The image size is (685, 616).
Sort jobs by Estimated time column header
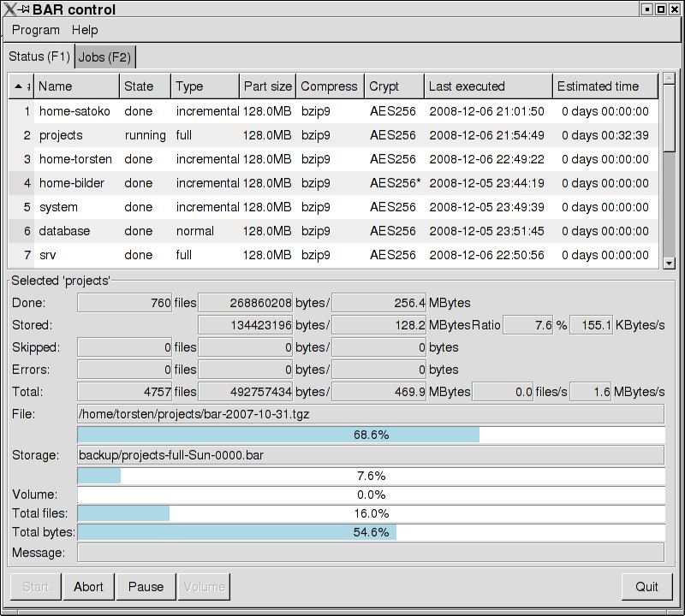pos(605,86)
